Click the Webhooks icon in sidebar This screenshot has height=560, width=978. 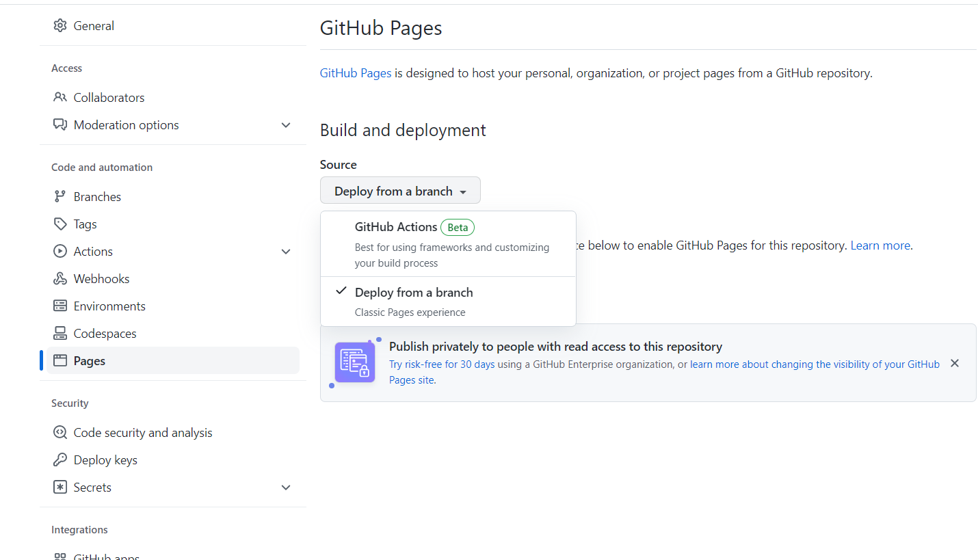(60, 279)
